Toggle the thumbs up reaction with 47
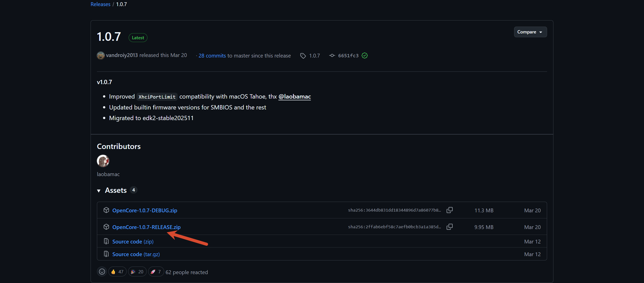The image size is (644, 283). 117,272
